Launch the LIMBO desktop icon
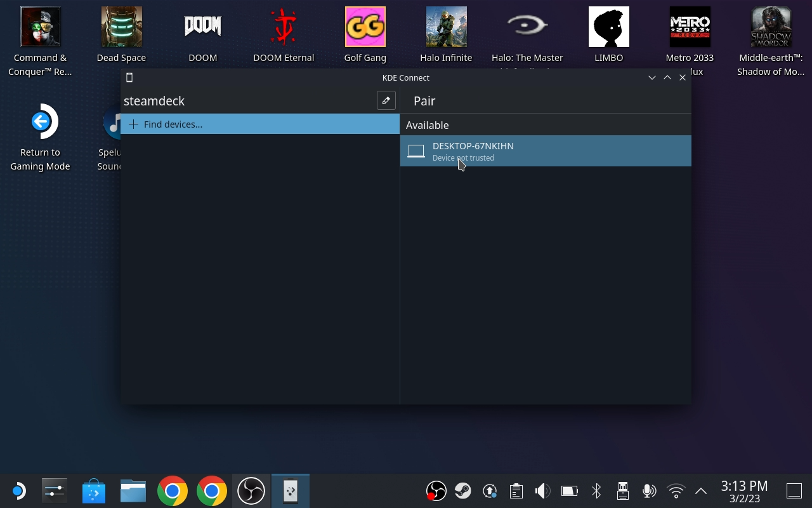 pyautogui.click(x=609, y=36)
